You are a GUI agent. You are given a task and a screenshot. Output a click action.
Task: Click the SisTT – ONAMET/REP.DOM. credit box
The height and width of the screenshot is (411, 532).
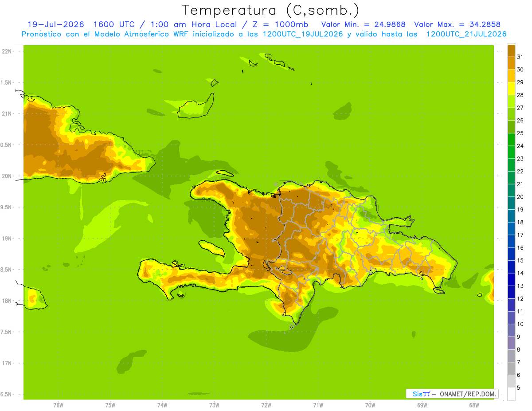(x=452, y=394)
